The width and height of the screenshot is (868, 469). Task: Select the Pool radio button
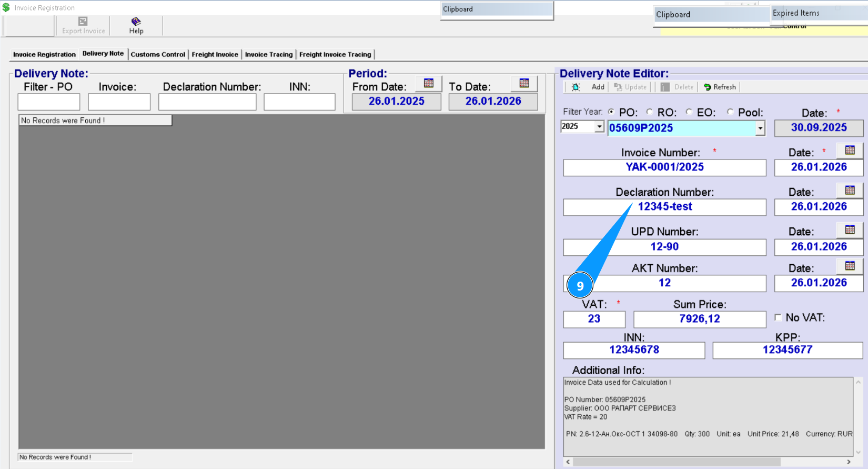[x=730, y=112]
